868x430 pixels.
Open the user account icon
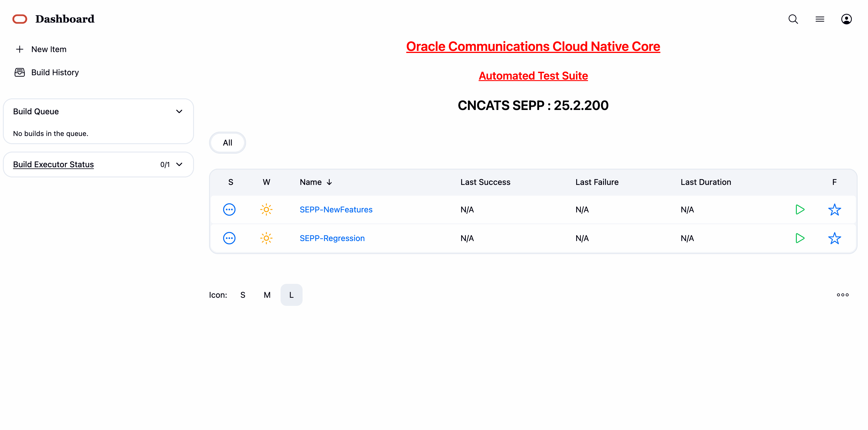click(x=846, y=19)
